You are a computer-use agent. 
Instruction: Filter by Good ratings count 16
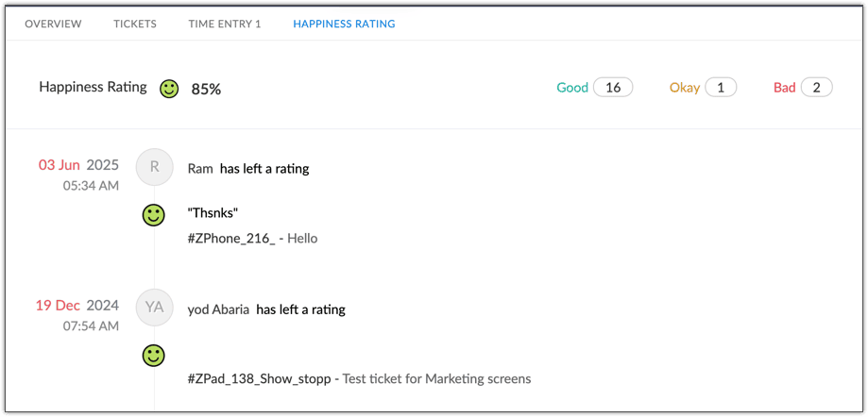[613, 88]
